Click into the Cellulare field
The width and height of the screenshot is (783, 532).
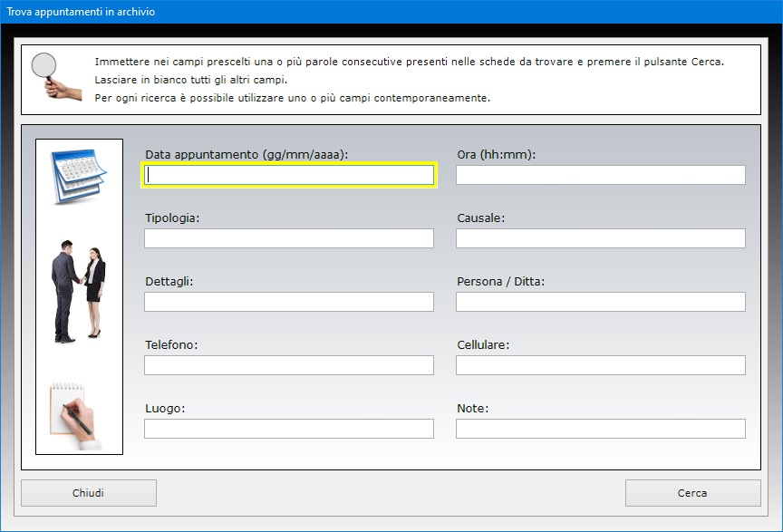(600, 365)
